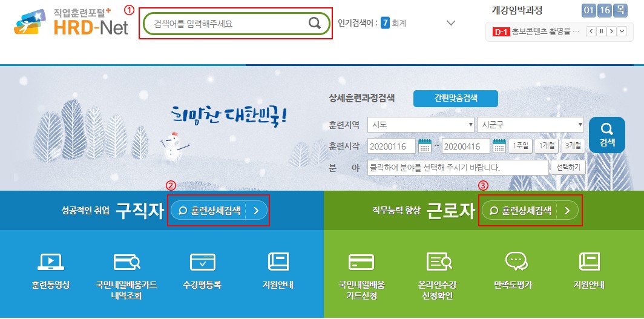Image resolution: width=644 pixels, height=319 pixels.
Task: Open the 수강평등록 icon
Action: pos(203,262)
